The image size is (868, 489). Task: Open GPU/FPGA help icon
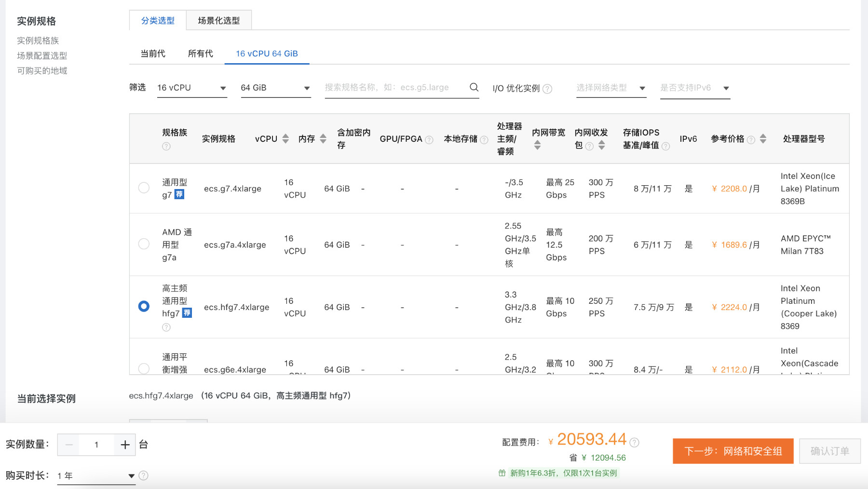429,140
